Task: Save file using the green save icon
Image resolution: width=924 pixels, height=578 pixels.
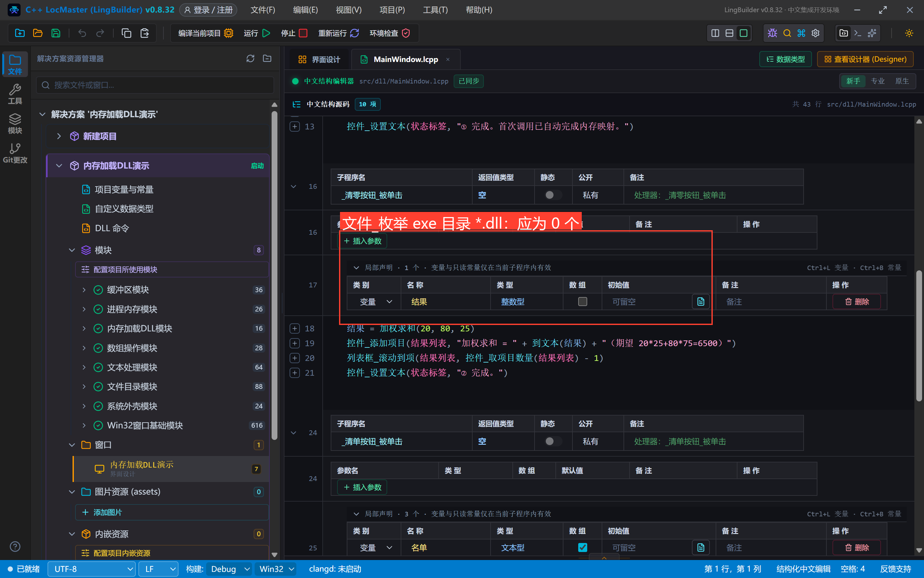Action: [x=56, y=33]
